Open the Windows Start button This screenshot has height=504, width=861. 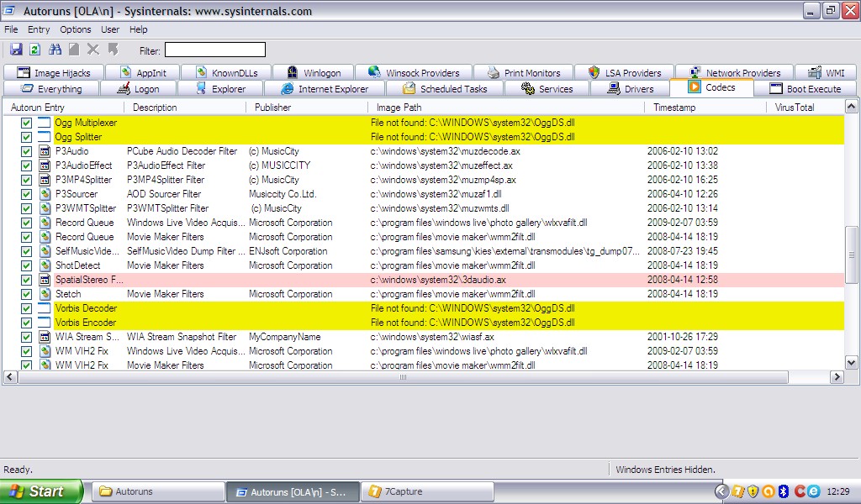click(41, 491)
